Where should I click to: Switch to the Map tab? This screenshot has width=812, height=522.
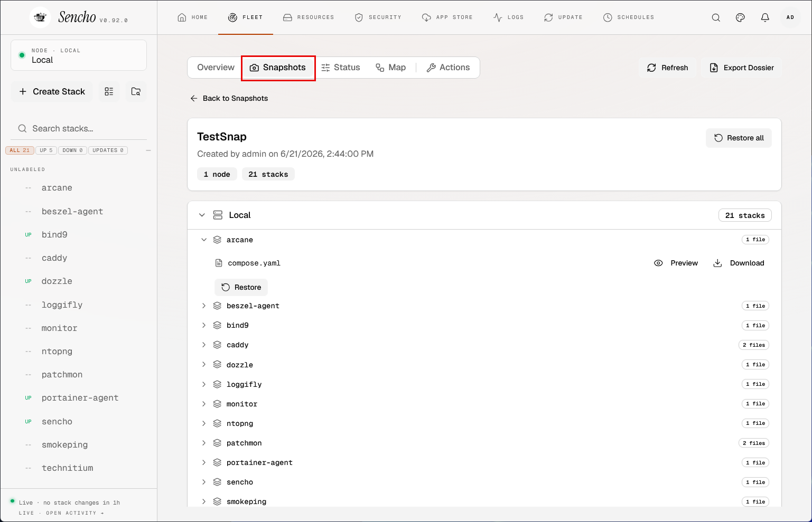pos(391,68)
